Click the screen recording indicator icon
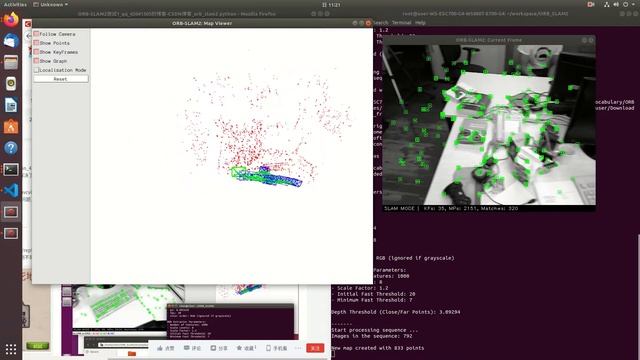 click(x=591, y=4)
